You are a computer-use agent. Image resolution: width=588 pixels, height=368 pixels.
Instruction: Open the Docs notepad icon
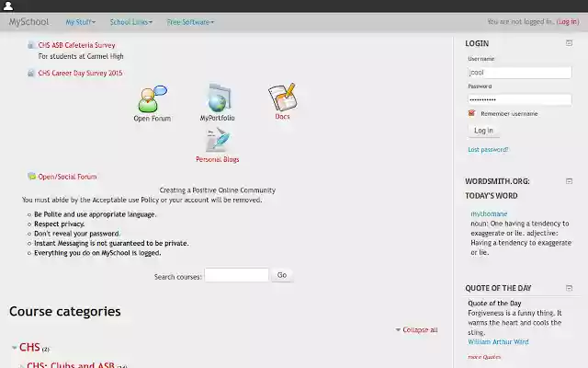[282, 97]
